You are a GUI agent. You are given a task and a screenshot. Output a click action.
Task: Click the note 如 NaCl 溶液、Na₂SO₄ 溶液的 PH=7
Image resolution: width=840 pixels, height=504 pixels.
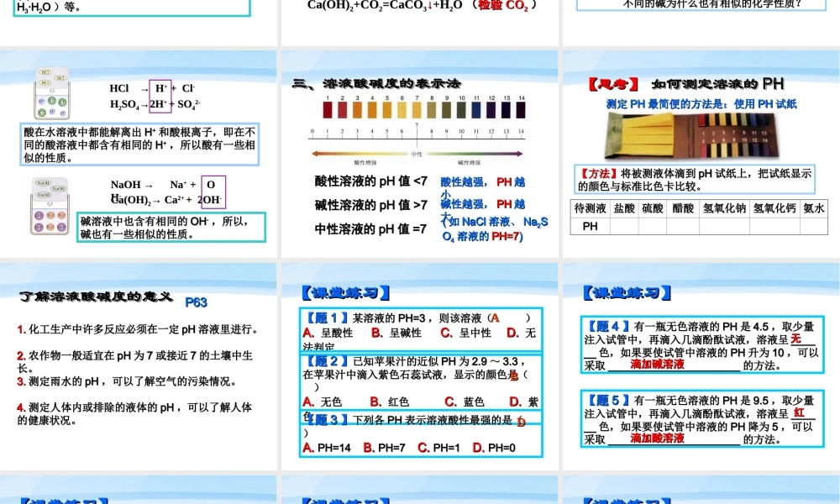point(495,229)
